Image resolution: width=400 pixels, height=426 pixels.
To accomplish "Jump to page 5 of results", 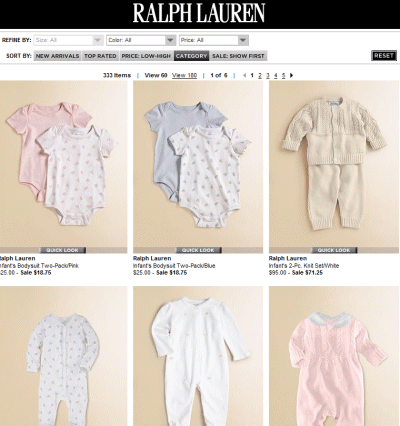I will click(283, 75).
